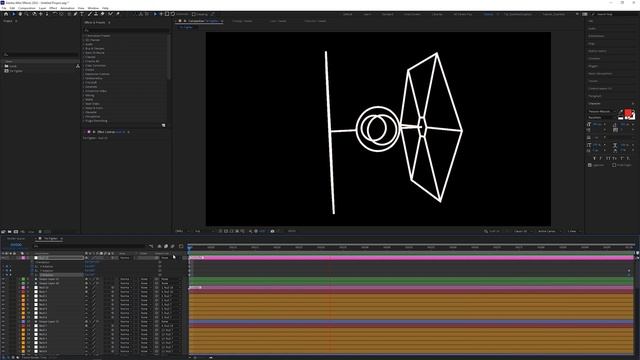Viewport: 640px width, 360px height.
Task: Select the Zoom magnifier tool
Action: point(27,14)
